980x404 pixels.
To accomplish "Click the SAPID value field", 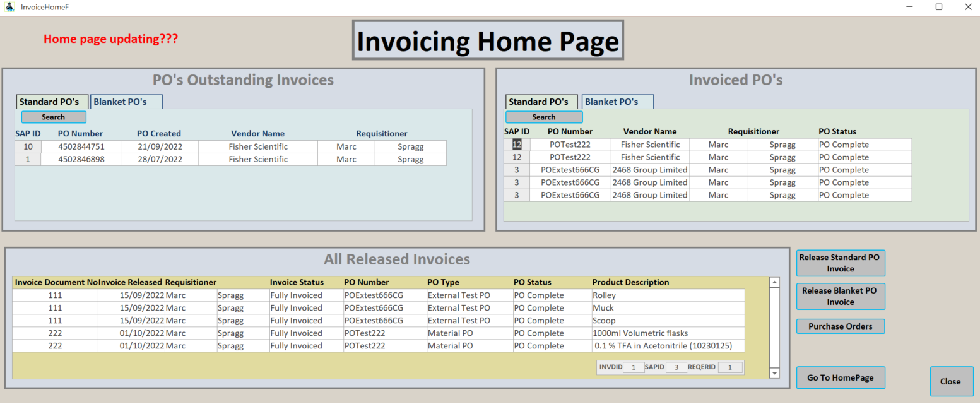I will pos(676,367).
